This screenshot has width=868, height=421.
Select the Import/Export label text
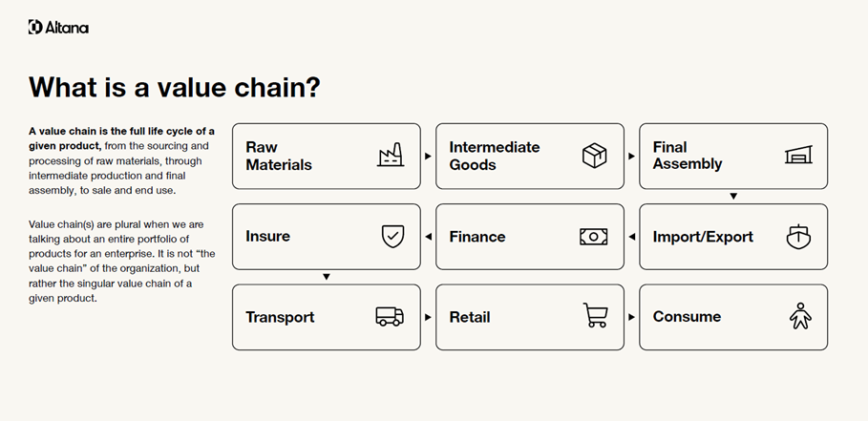(x=703, y=237)
